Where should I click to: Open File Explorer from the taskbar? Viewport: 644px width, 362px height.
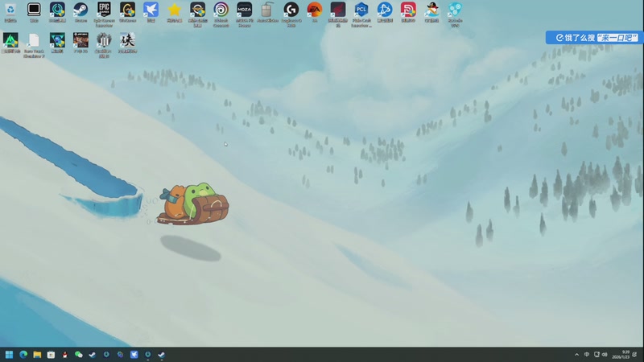click(37, 355)
